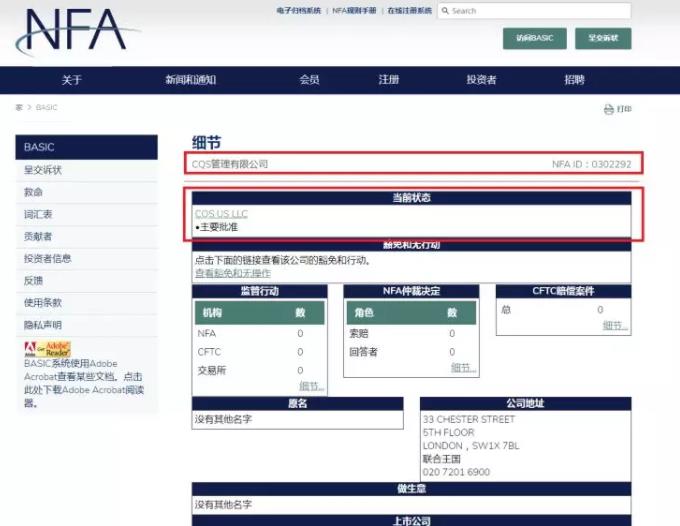Select the BASIC sidebar header
This screenshot has height=526, width=680.
[87, 147]
